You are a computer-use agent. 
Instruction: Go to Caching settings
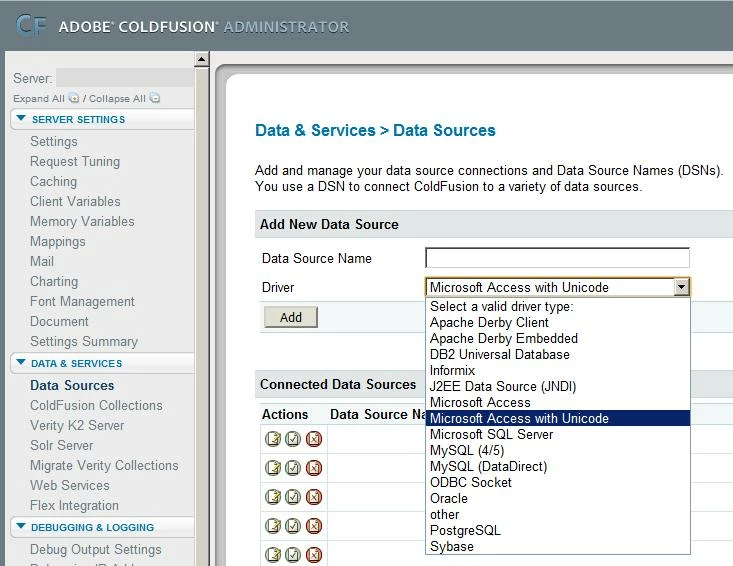53,181
